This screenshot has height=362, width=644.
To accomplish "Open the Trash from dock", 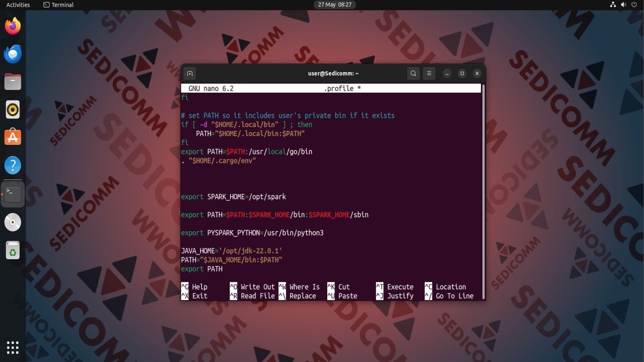I will click(13, 250).
